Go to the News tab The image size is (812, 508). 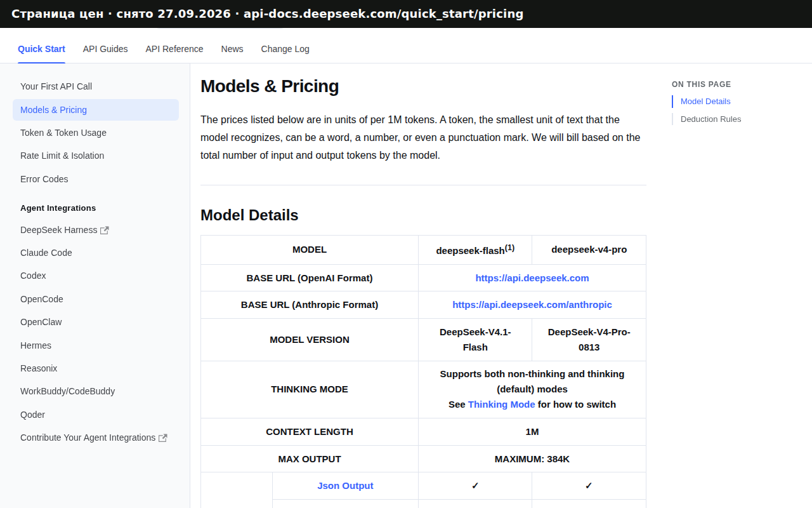tap(232, 49)
